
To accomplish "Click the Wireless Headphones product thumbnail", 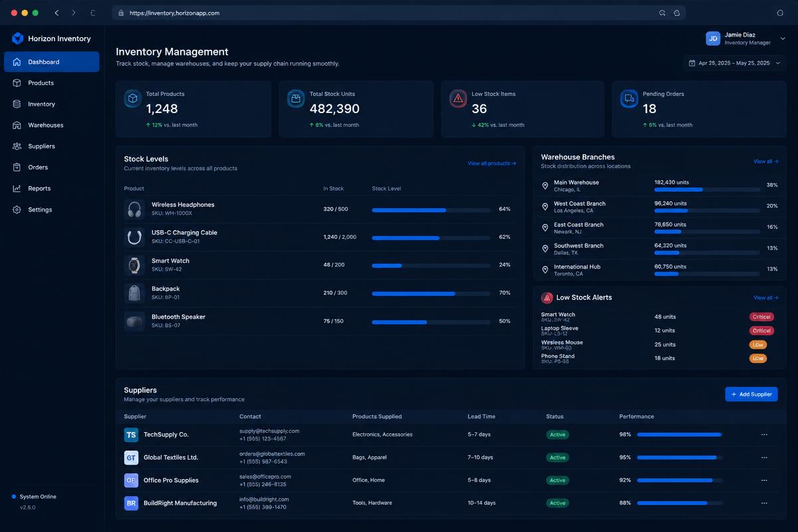I will (x=134, y=209).
